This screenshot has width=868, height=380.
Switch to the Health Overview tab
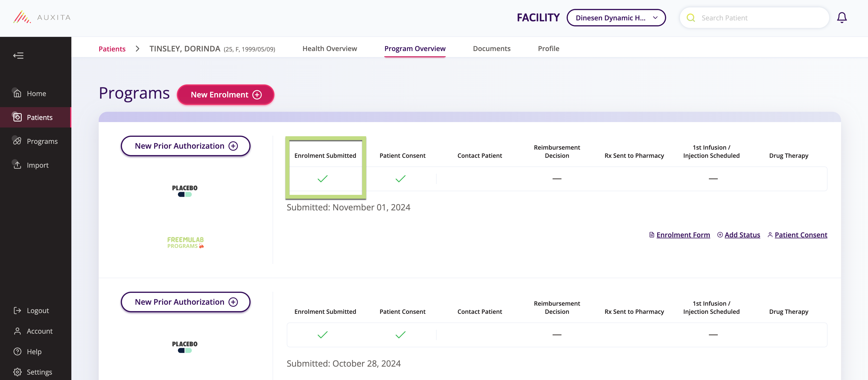(x=329, y=49)
